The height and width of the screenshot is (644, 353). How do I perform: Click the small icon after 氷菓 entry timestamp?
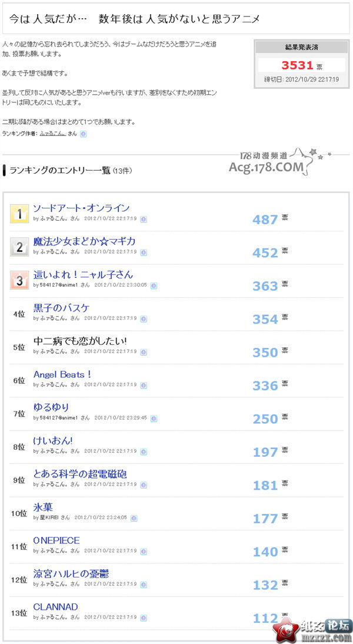click(134, 519)
